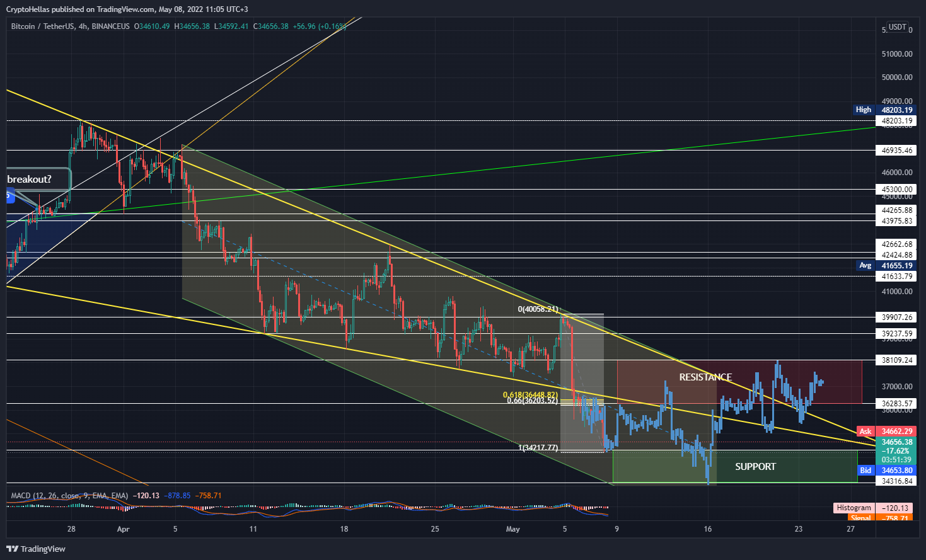Click the 41633.79 price tag

[x=897, y=277]
